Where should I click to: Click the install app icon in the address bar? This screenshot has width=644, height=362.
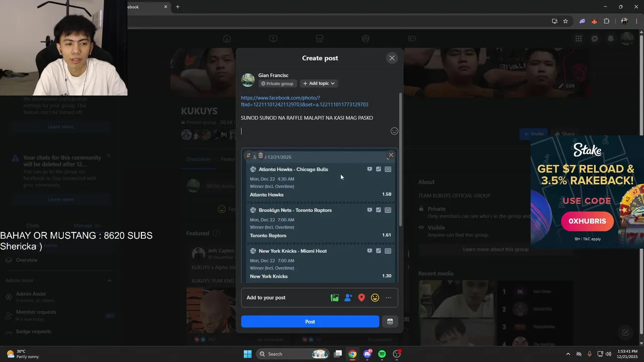click(554, 21)
